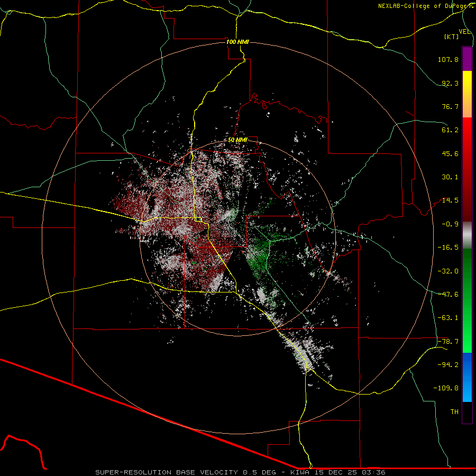This screenshot has width=476, height=476.
Task: Click the -47.6 legend value
Action: pos(448,295)
